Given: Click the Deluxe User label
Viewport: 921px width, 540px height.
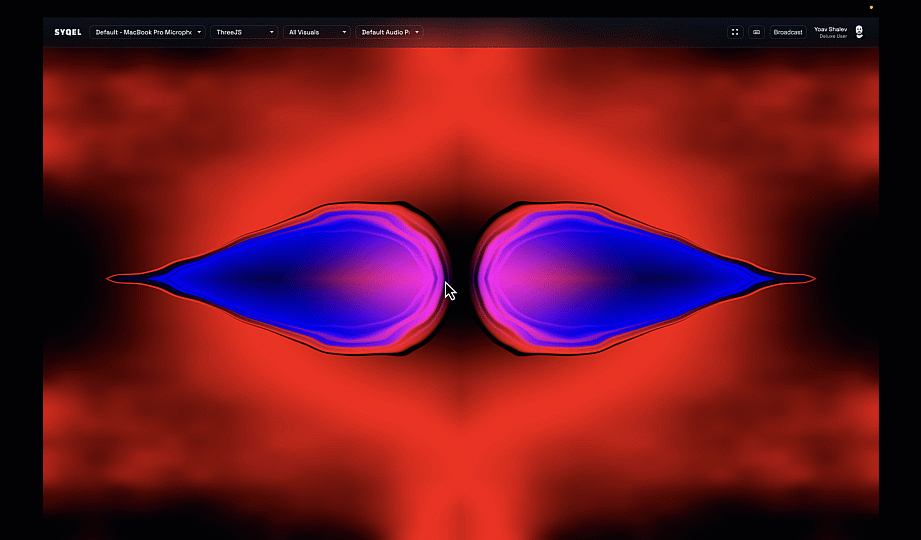Looking at the screenshot, I should [832, 36].
